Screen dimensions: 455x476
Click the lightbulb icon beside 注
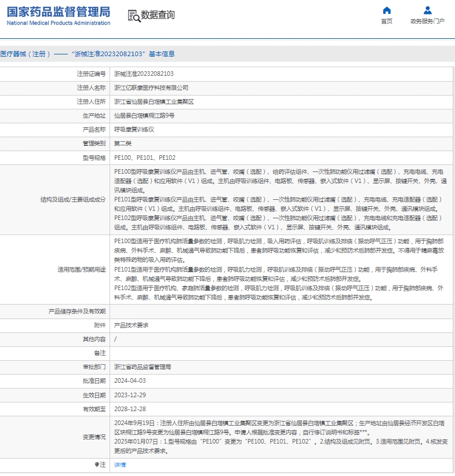pos(97,465)
